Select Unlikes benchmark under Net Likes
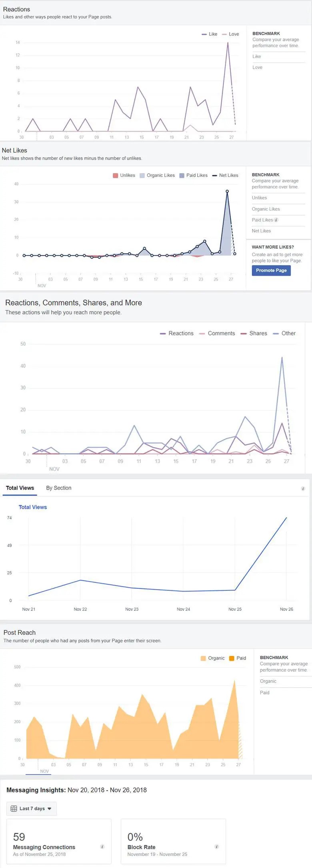The width and height of the screenshot is (312, 868). tap(259, 198)
